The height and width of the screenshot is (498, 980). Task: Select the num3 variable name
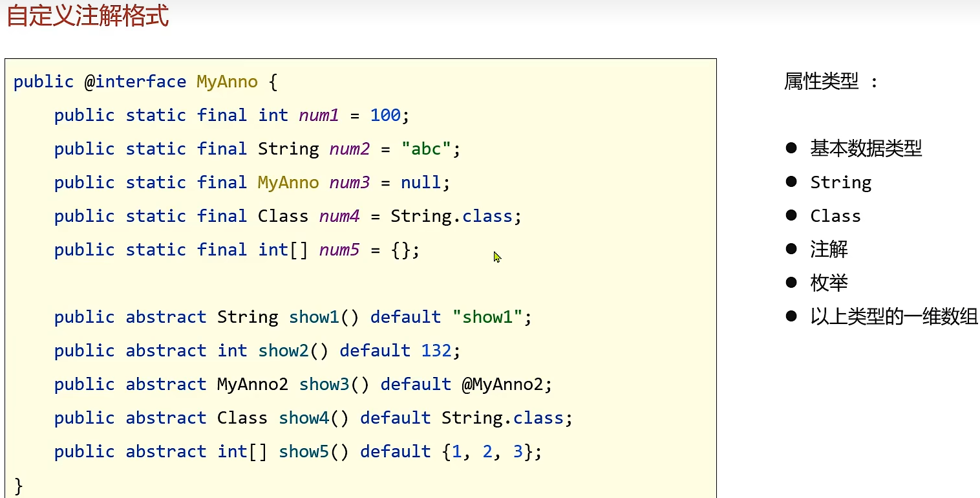click(x=350, y=182)
